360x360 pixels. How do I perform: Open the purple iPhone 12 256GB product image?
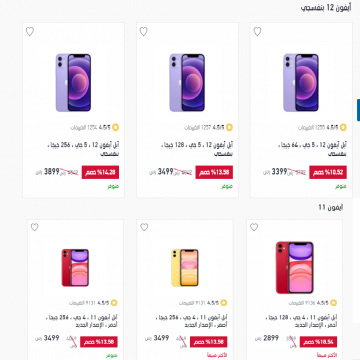[x=73, y=83]
